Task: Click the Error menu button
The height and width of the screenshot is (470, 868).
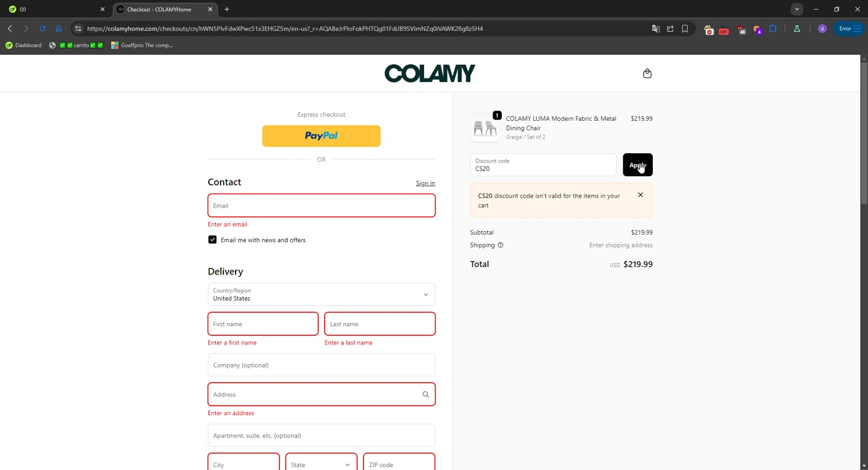Action: [849, 28]
